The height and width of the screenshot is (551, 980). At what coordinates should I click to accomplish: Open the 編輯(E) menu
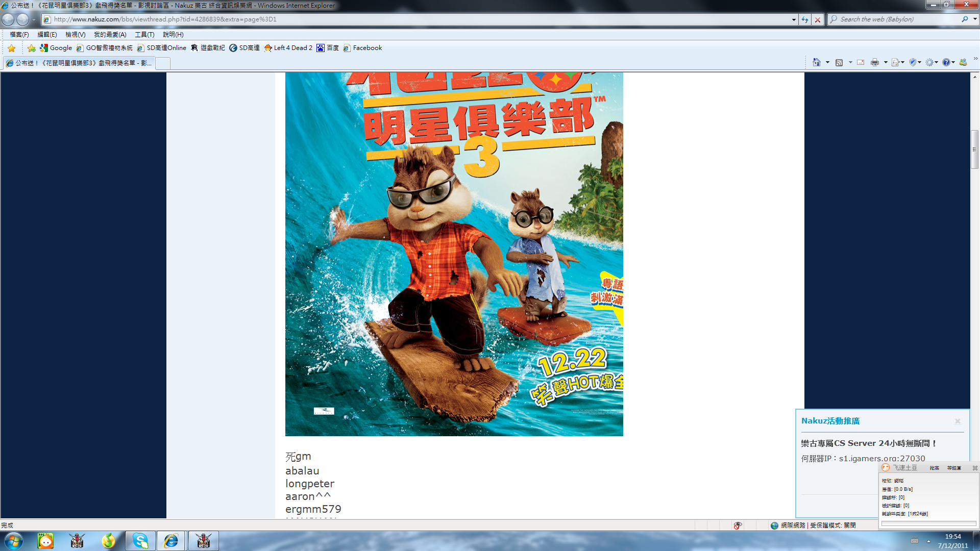click(47, 35)
